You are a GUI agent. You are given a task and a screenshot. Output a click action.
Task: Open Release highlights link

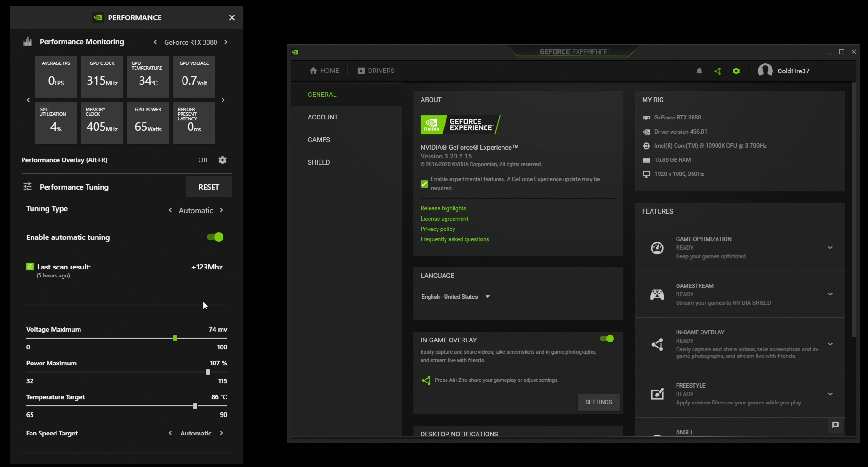click(x=443, y=208)
